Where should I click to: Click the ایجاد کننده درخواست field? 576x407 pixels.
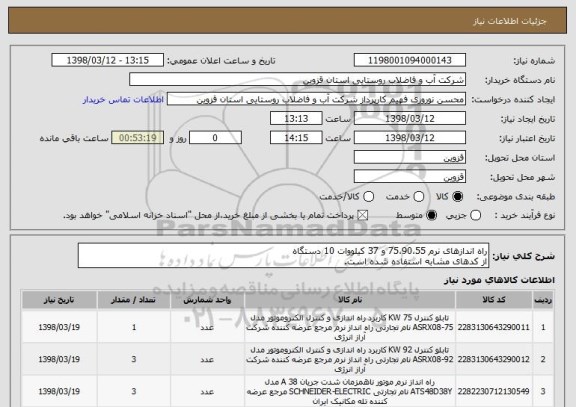pyautogui.click(x=316, y=99)
